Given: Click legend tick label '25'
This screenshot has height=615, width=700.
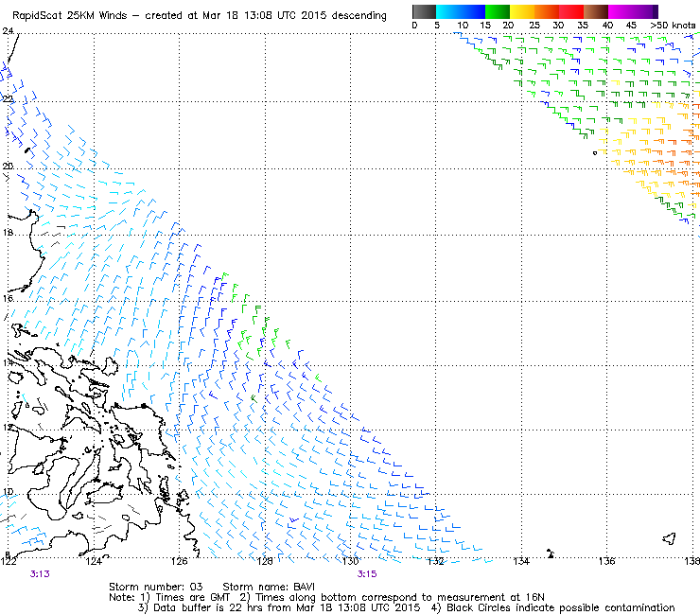Looking at the screenshot, I should (x=534, y=26).
